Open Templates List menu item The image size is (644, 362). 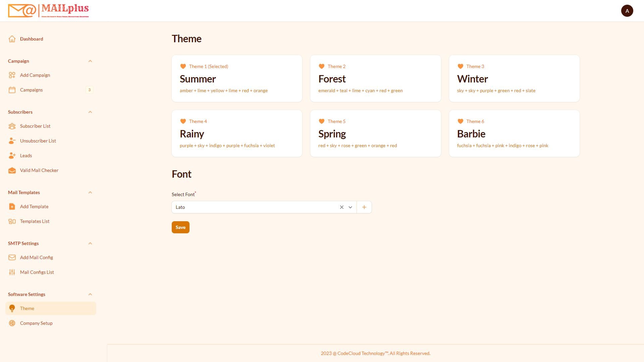point(35,221)
